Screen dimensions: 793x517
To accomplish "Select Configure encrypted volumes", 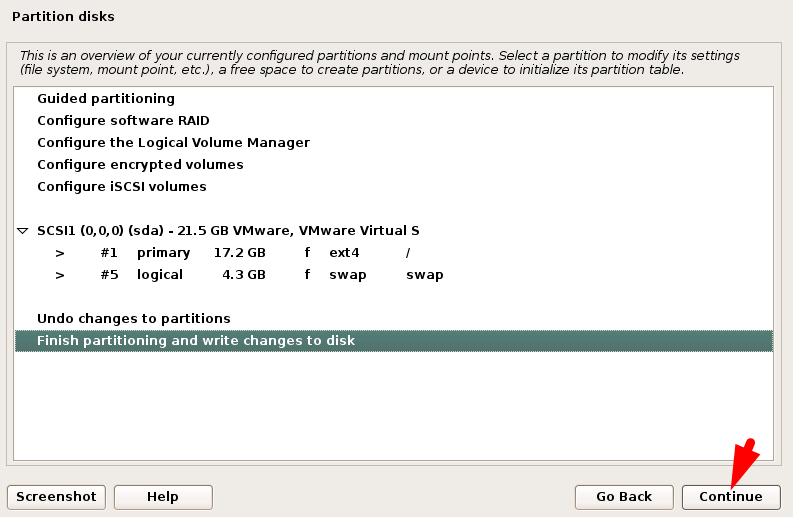I will [140, 164].
